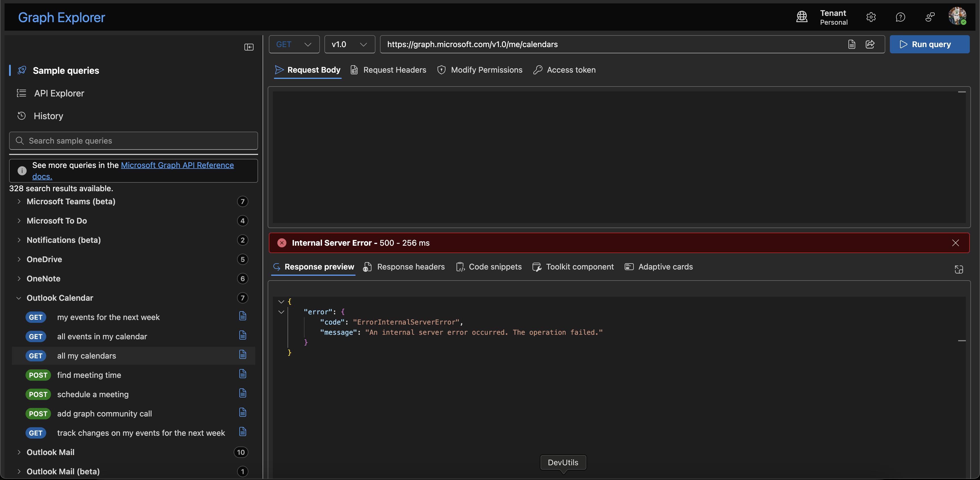Screen dimensions: 980x480
Task: Open Toolkit component tab
Action: click(x=573, y=267)
